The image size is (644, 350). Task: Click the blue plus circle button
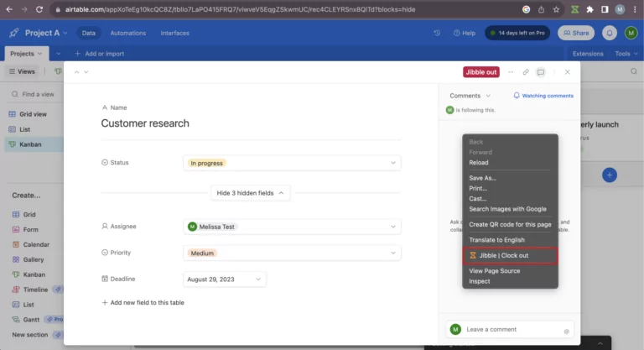610,175
